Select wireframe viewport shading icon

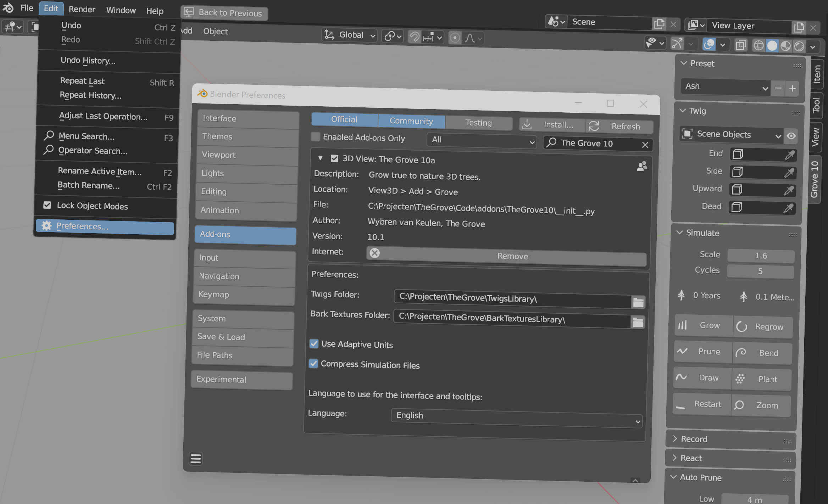pyautogui.click(x=758, y=46)
